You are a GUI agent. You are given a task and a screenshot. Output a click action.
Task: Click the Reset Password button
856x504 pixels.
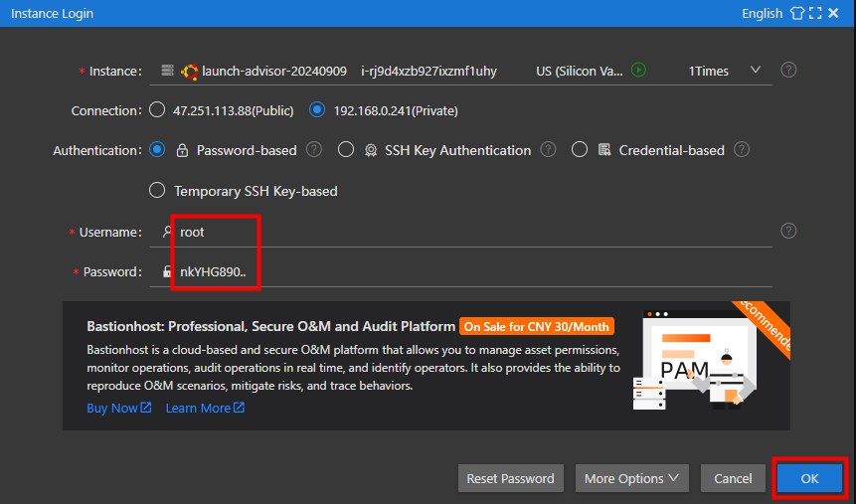[x=511, y=478]
